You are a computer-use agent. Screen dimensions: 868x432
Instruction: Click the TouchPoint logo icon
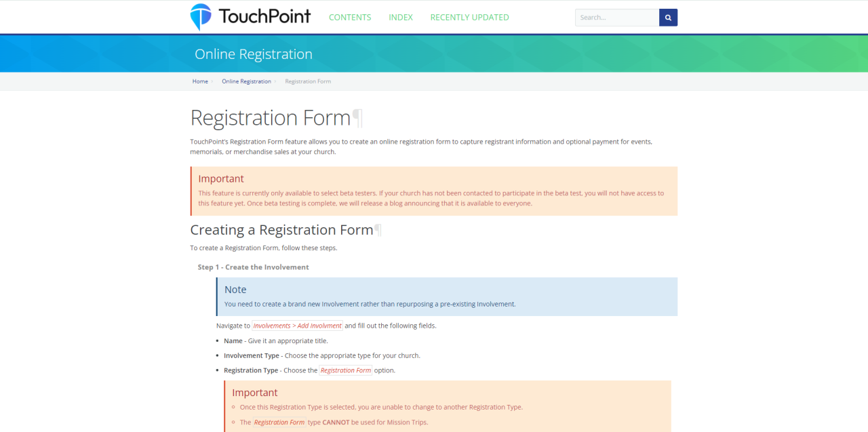pyautogui.click(x=201, y=17)
